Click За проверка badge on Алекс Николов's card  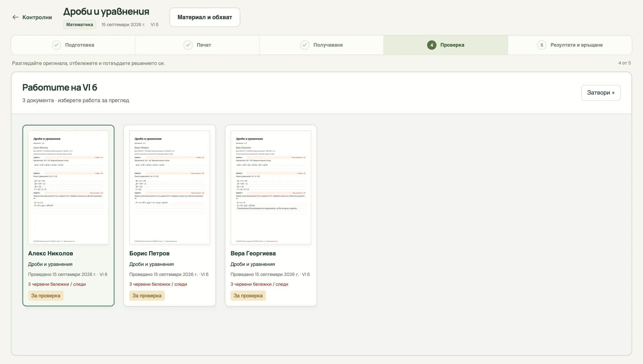point(46,296)
